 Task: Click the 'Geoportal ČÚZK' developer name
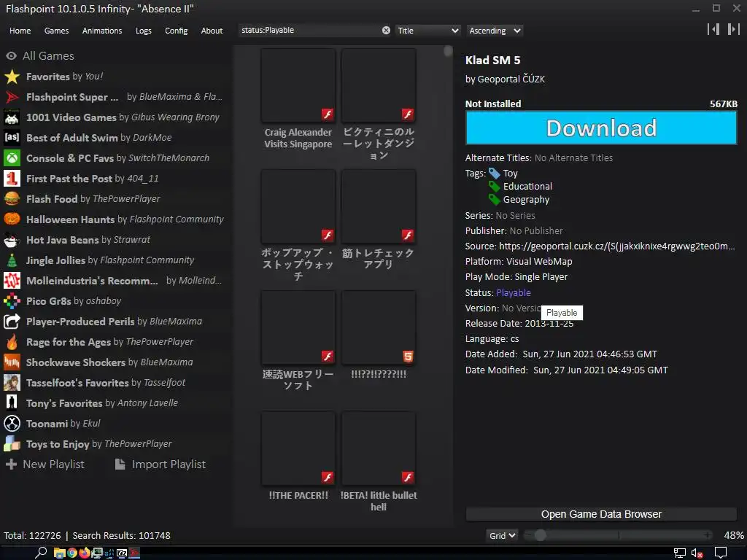pos(511,79)
